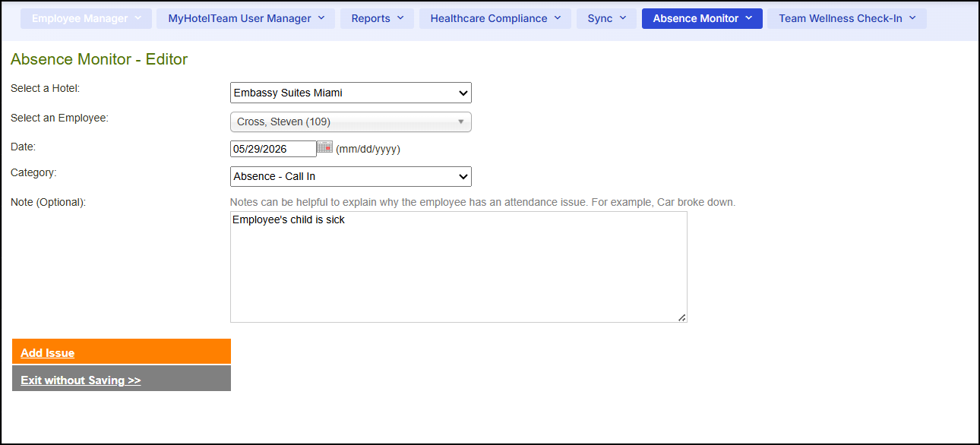Open the Sync menu
This screenshot has height=445, width=980.
(606, 18)
